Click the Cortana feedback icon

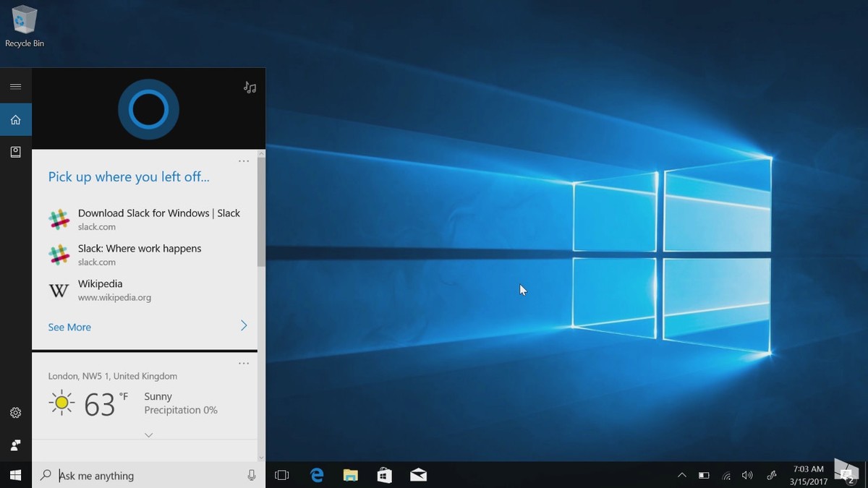pyautogui.click(x=15, y=445)
